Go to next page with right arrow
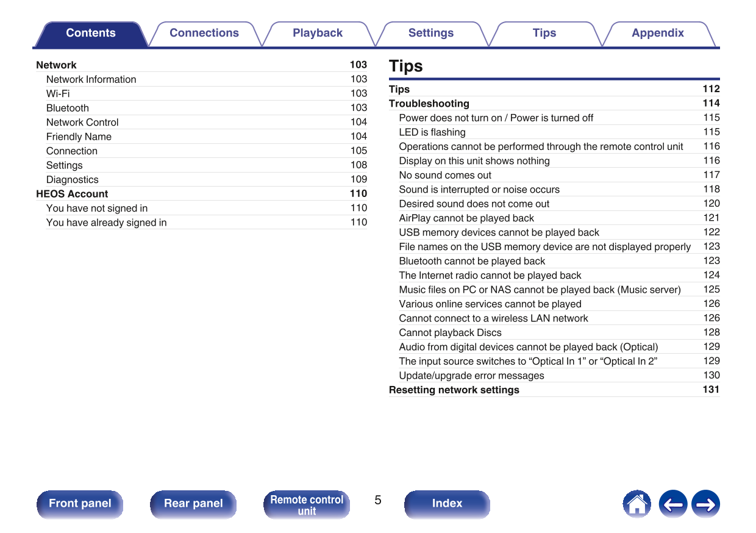Screen dimensions: 756x533 pos(706,504)
